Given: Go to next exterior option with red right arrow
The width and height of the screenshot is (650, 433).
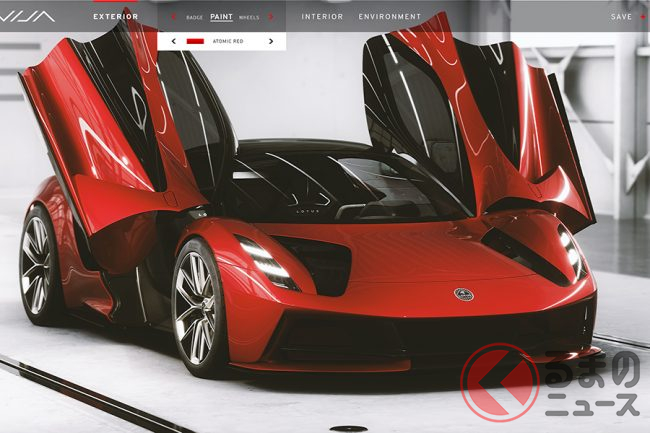Looking at the screenshot, I should pyautogui.click(x=271, y=17).
